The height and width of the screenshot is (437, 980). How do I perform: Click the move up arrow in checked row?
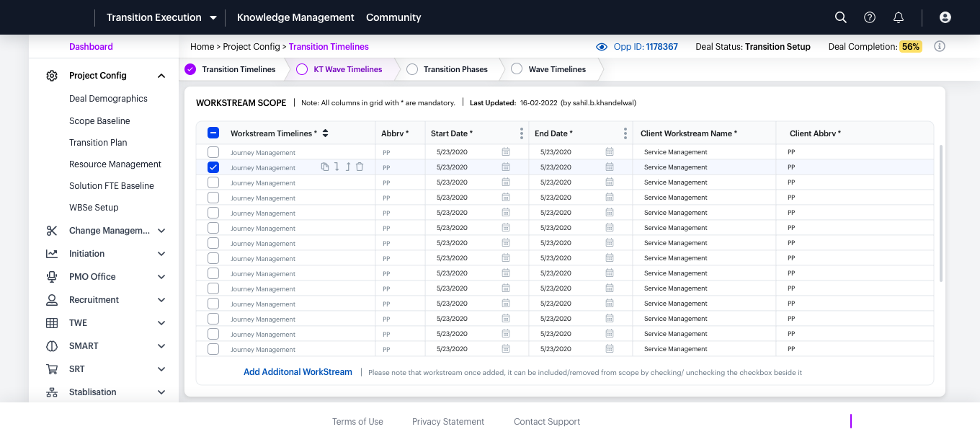point(348,167)
